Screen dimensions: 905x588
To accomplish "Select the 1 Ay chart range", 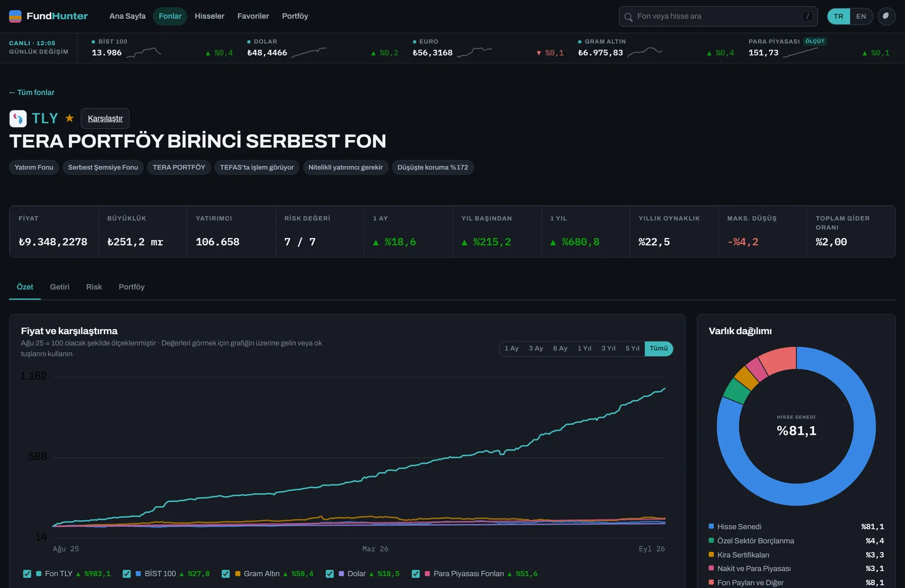I will pyautogui.click(x=511, y=348).
